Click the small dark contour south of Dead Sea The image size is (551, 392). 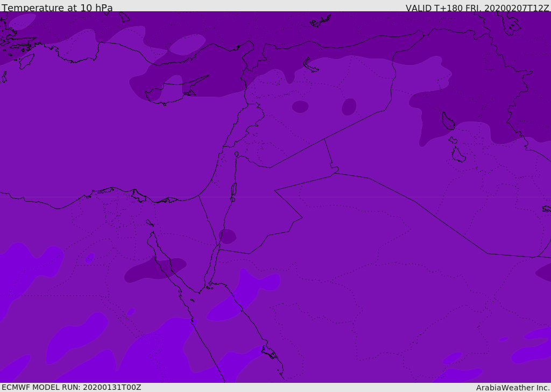228,237
